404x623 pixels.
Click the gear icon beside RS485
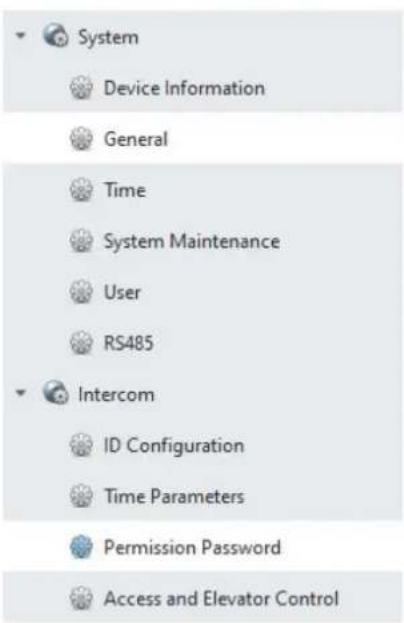[x=81, y=342]
